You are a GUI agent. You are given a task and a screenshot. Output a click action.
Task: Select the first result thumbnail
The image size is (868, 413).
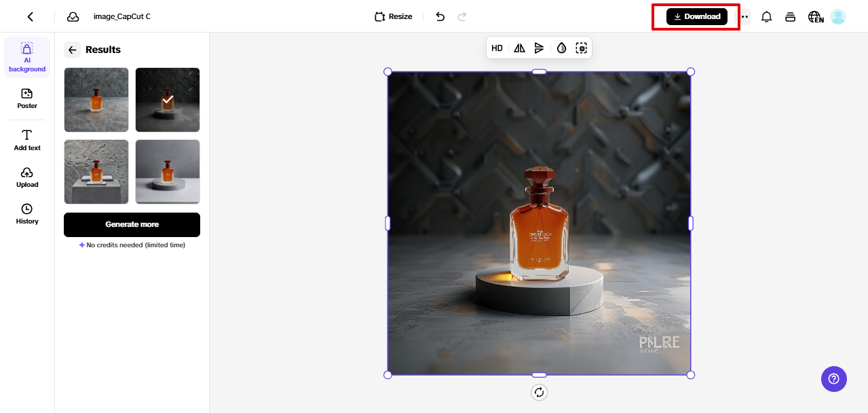96,99
